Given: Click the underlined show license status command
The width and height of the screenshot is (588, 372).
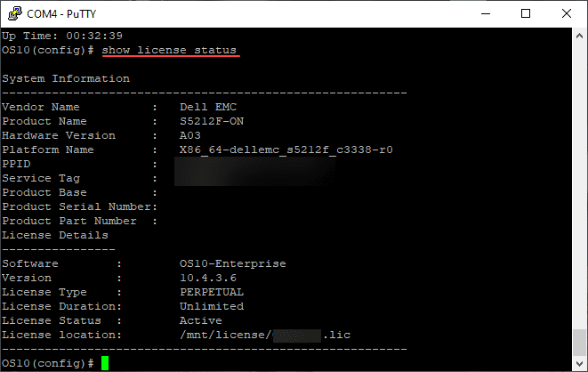Looking at the screenshot, I should [x=169, y=50].
